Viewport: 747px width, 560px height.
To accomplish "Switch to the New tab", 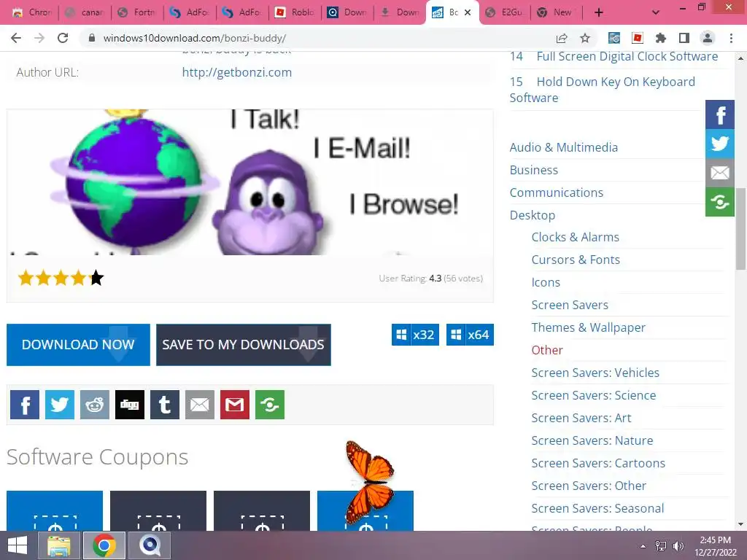I will (555, 12).
